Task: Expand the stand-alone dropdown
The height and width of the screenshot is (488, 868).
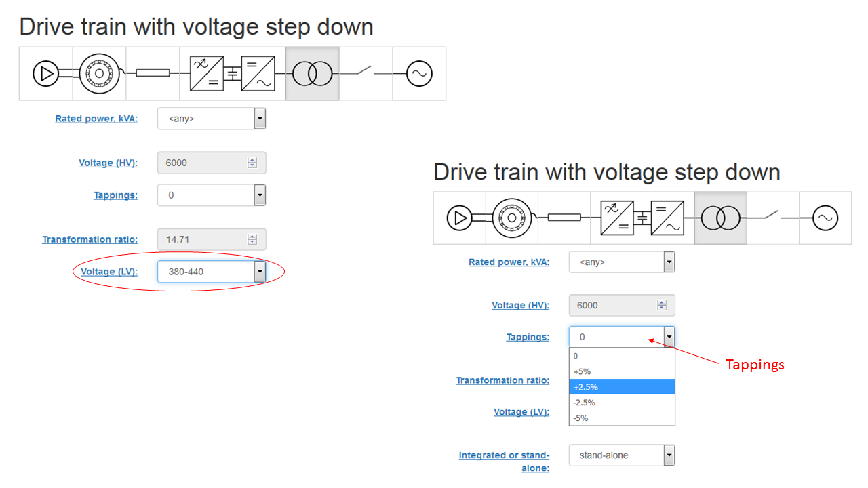Action: coord(622,455)
